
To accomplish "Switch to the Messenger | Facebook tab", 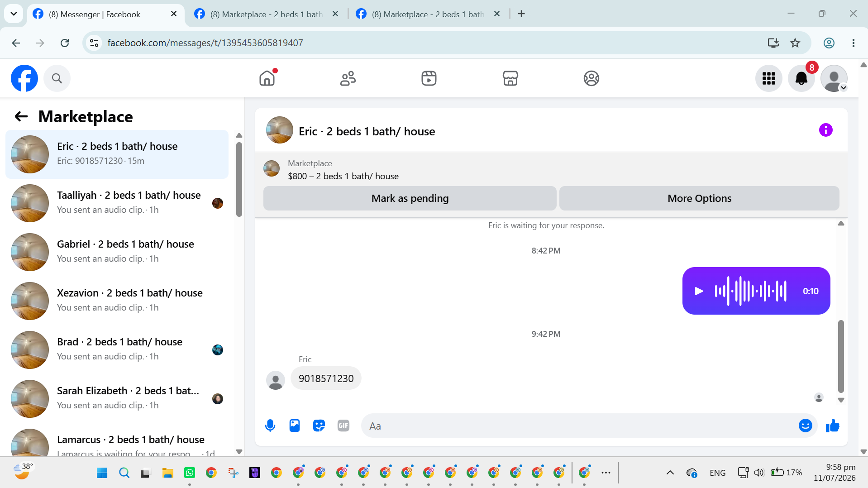I will point(105,14).
